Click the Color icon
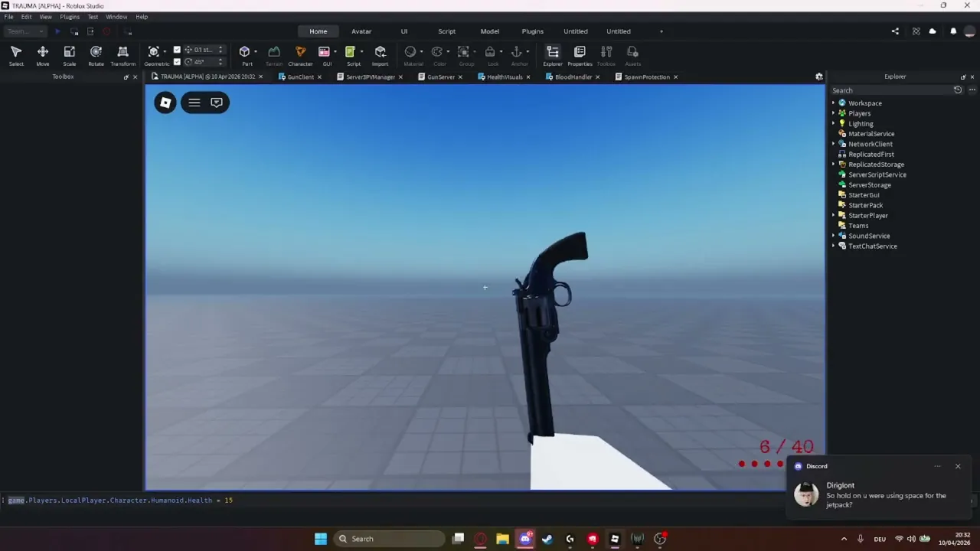 click(x=436, y=52)
